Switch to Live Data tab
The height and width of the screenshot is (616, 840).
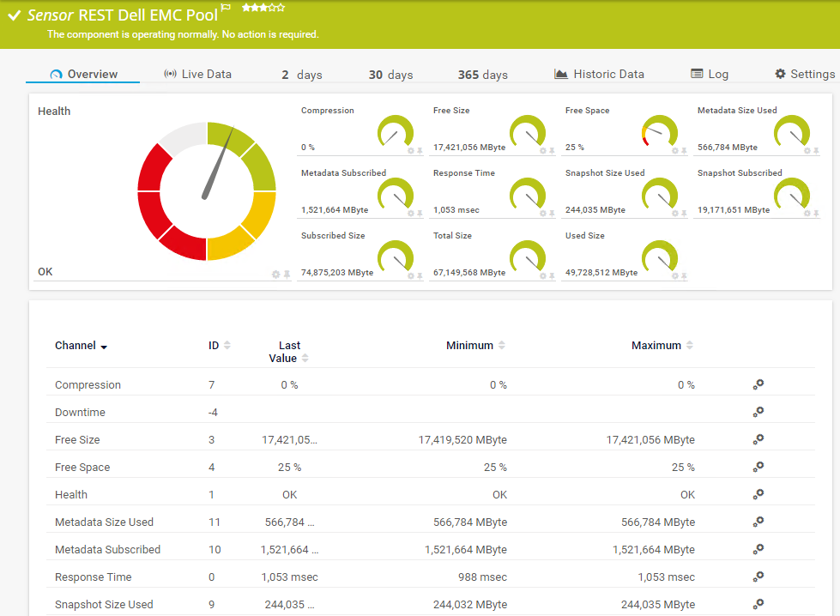[197, 75]
